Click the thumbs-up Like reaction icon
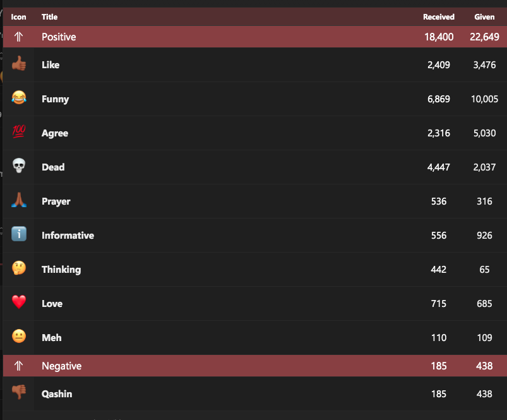 (19, 63)
